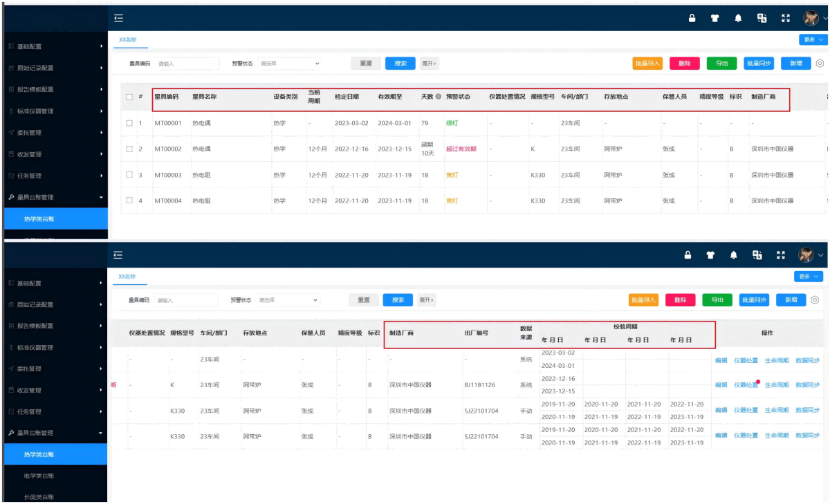Image resolution: width=830 pixels, height=504 pixels.
Task: Enter fullscreen via the expand icon
Action: click(x=785, y=19)
